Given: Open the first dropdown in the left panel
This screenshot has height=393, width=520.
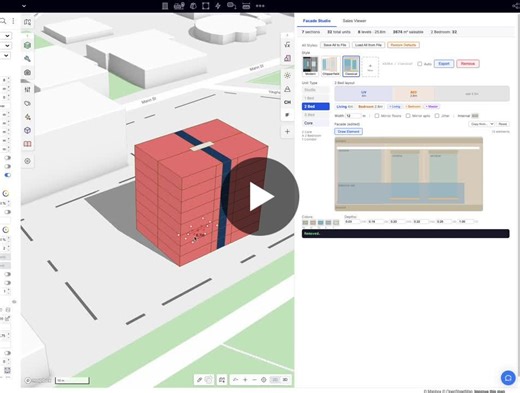Looking at the screenshot, I should 6,36.
